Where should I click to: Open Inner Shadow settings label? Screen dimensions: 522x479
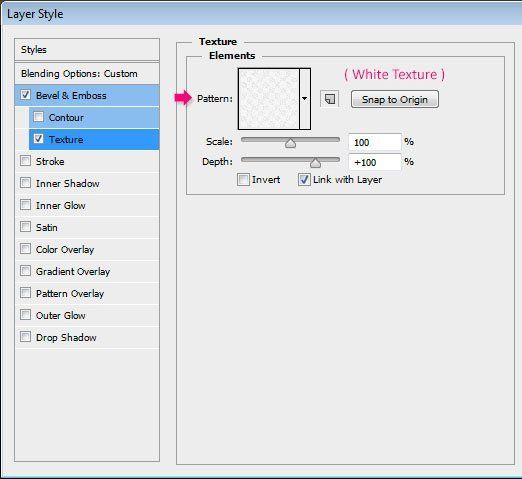(x=68, y=183)
